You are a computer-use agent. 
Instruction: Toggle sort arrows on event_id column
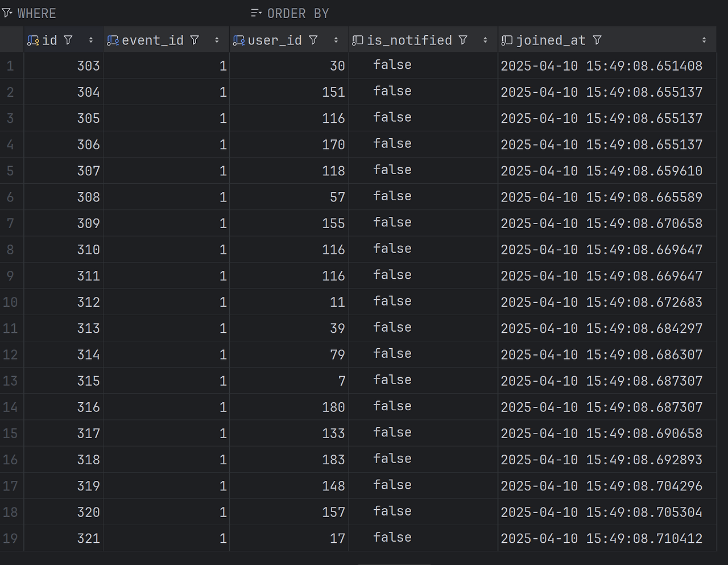coord(217,40)
